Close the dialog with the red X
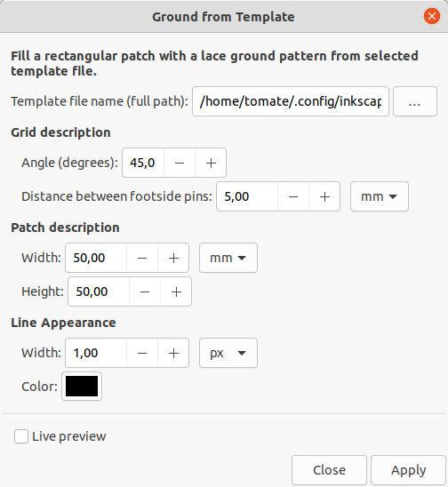 pos(432,16)
